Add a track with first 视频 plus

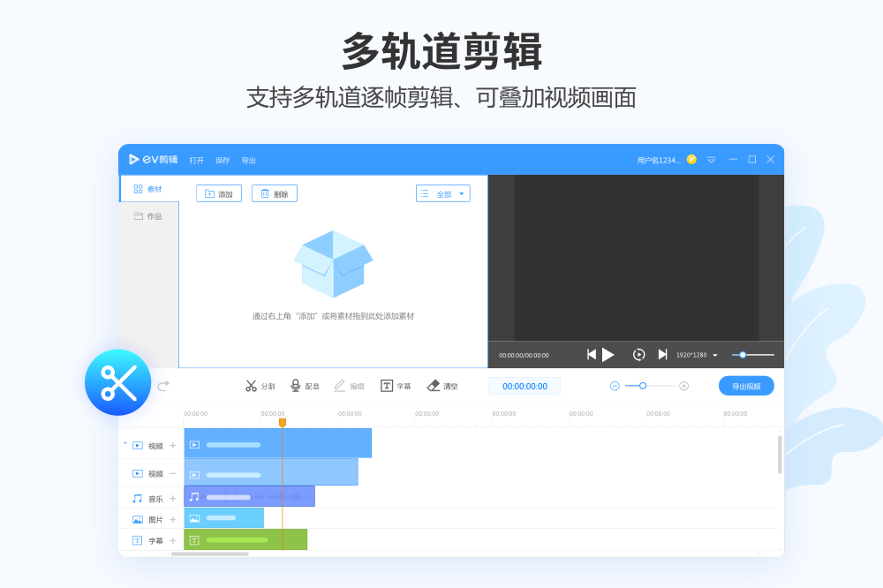173,446
